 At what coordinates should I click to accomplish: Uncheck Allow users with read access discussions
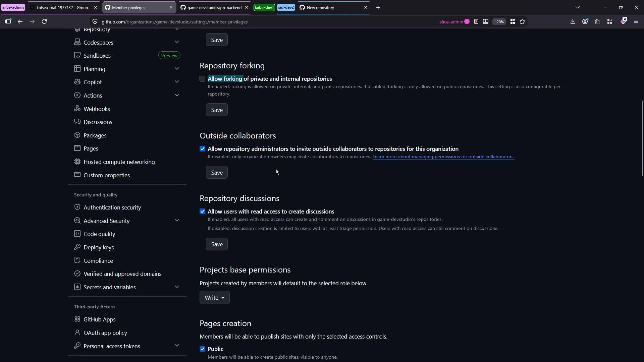click(202, 212)
